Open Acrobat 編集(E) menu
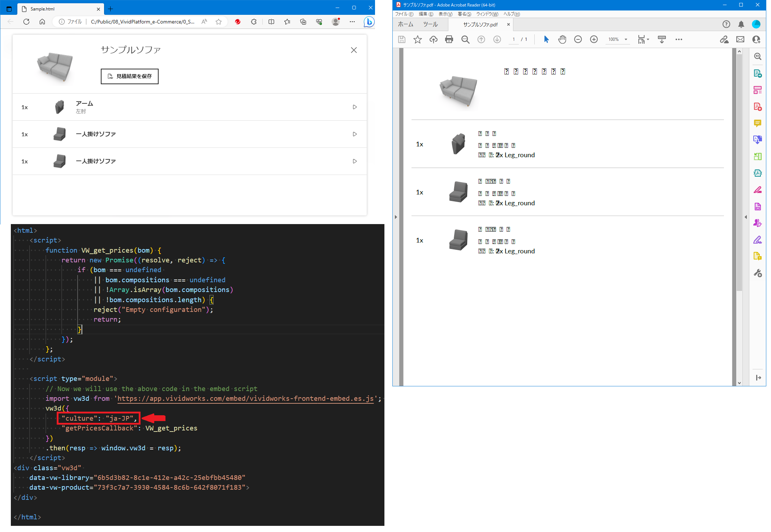This screenshot has height=532, width=771. pos(426,14)
